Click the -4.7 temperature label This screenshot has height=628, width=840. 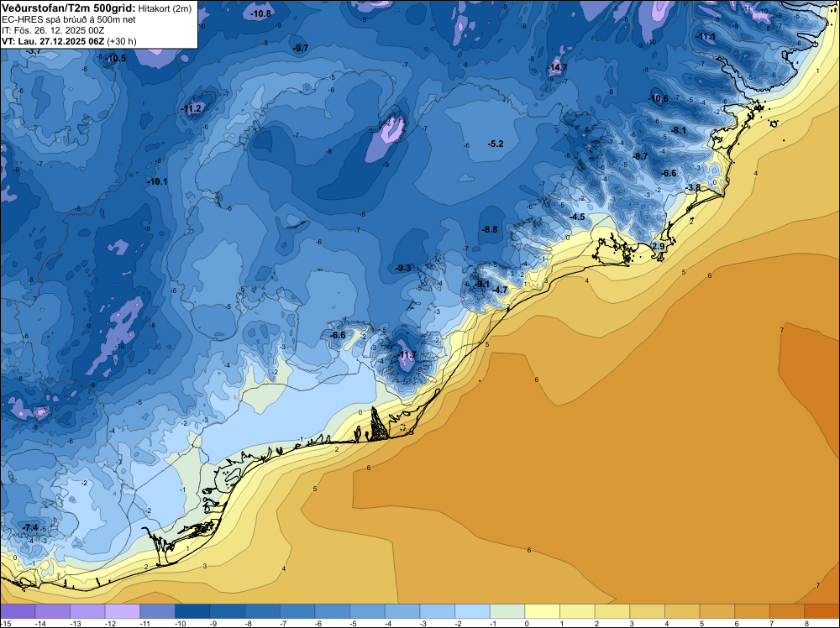pyautogui.click(x=499, y=290)
